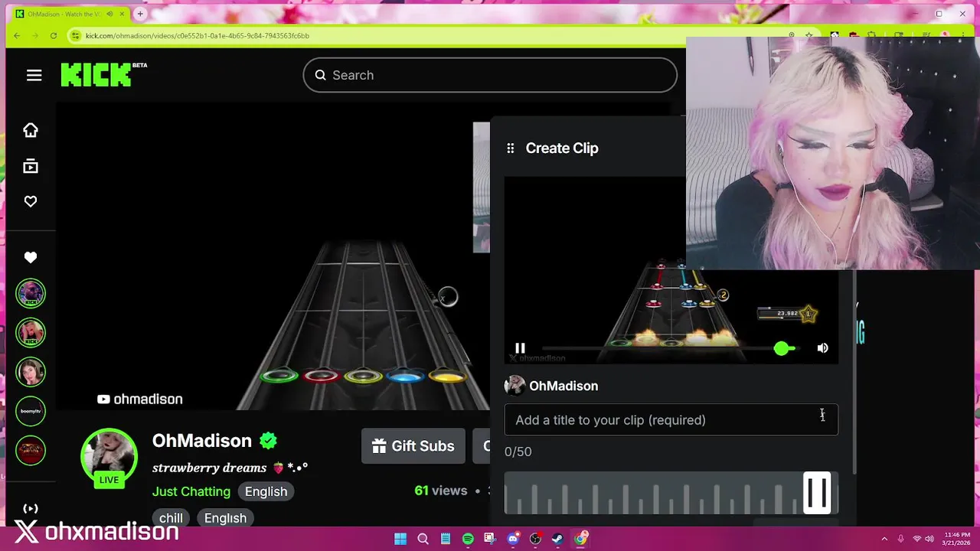The width and height of the screenshot is (980, 551).
Task: Open Steam from the taskbar
Action: point(558,539)
